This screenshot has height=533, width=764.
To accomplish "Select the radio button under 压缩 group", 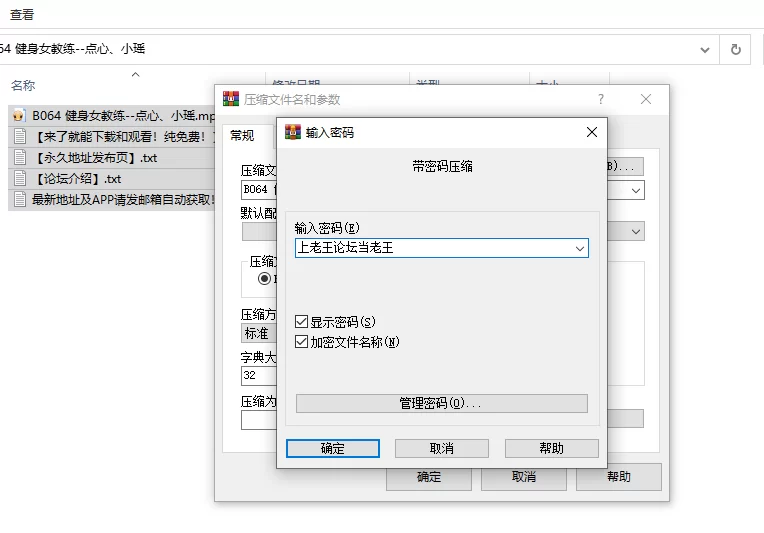I will point(265,279).
